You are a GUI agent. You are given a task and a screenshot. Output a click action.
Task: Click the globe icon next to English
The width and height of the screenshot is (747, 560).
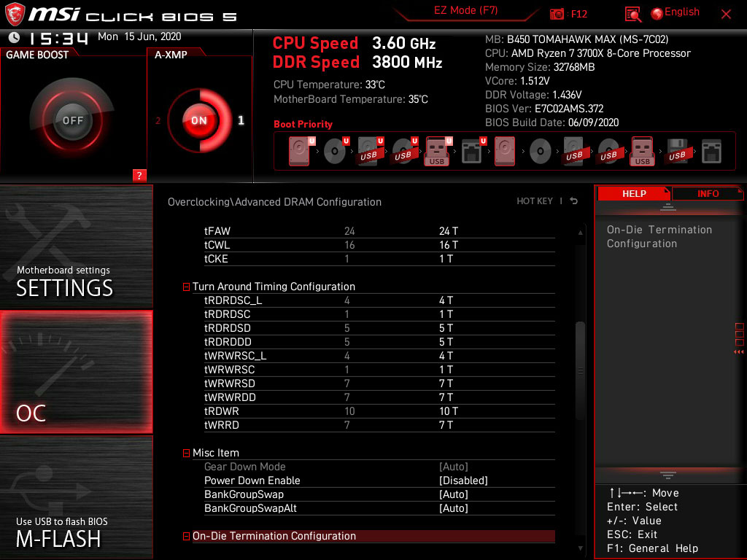(656, 12)
